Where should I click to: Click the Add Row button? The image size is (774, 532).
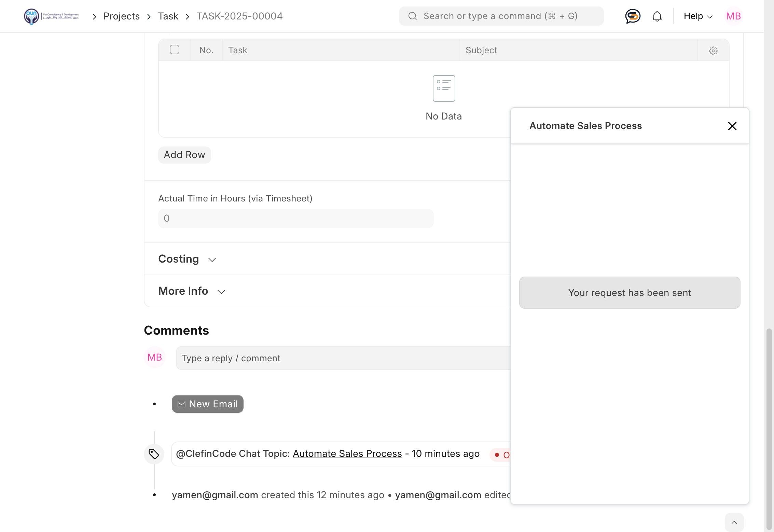click(184, 155)
